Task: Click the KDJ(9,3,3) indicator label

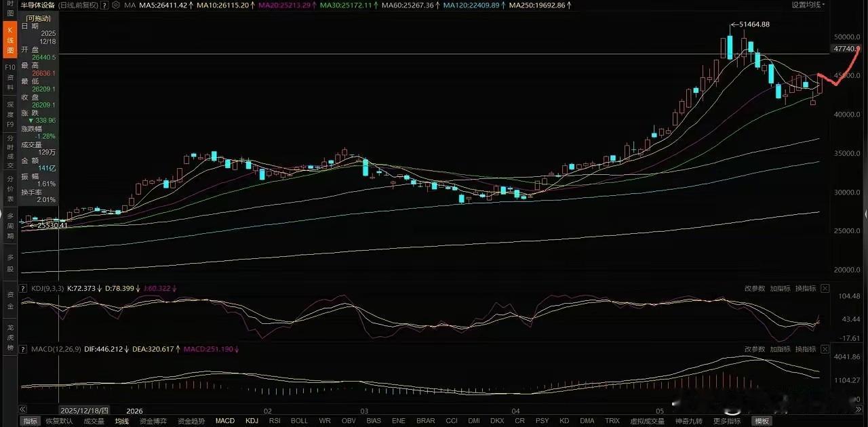Action: coord(47,289)
